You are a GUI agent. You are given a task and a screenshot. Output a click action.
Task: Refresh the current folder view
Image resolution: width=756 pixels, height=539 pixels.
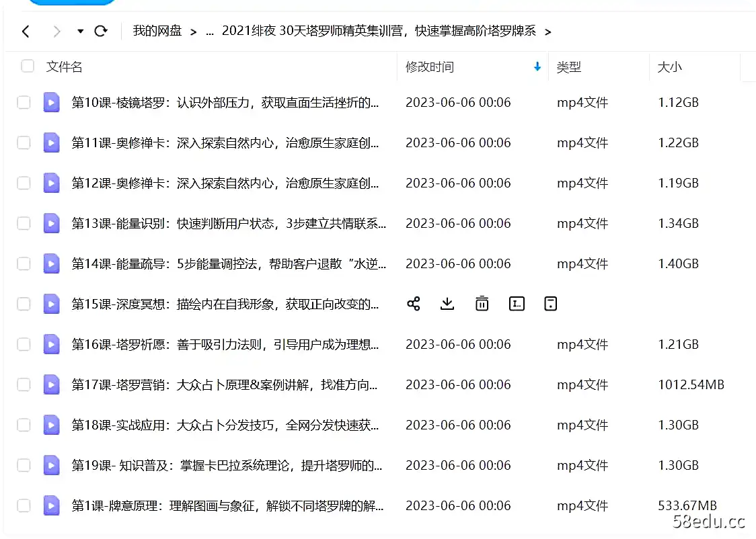click(101, 32)
